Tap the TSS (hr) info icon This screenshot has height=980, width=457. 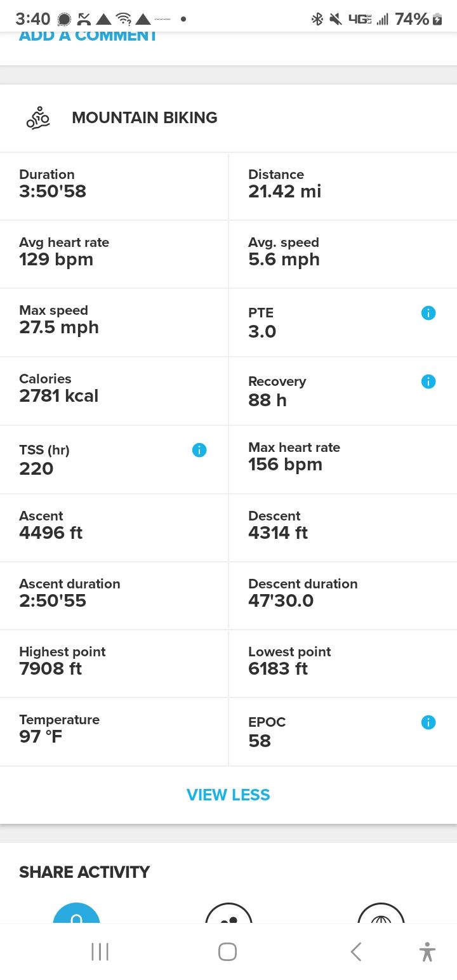[199, 450]
